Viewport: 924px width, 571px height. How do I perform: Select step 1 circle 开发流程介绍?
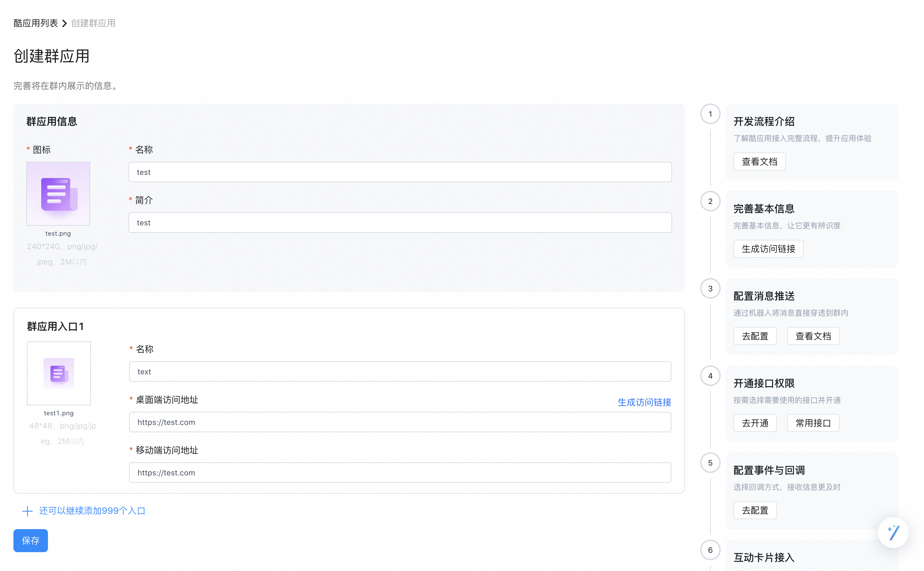[710, 114]
